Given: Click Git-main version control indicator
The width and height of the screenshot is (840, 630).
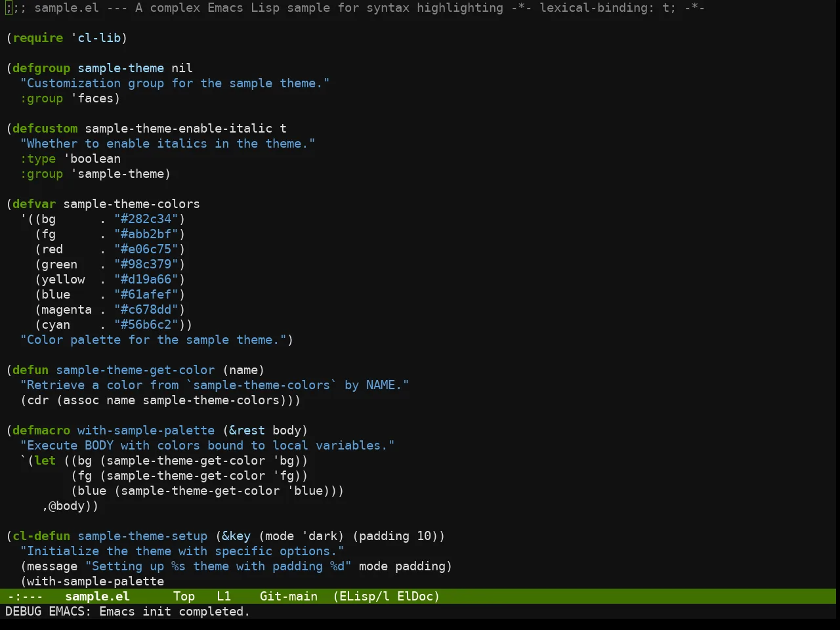Looking at the screenshot, I should (289, 597).
